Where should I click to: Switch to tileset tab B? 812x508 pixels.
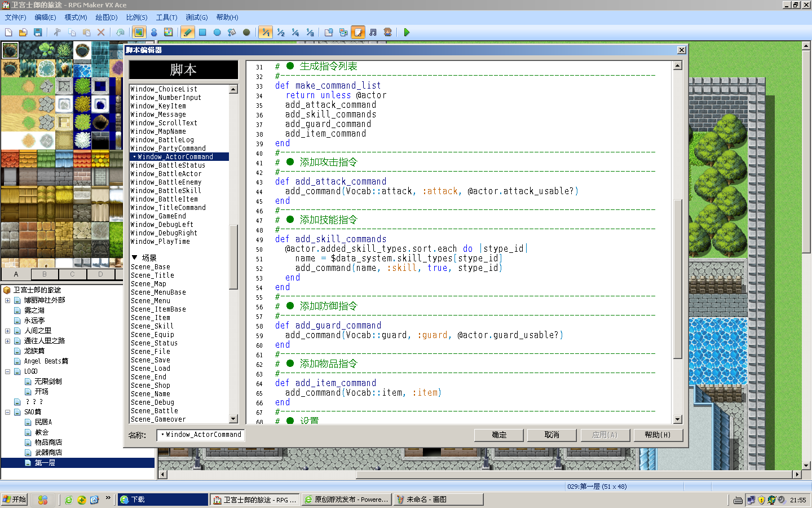(45, 274)
